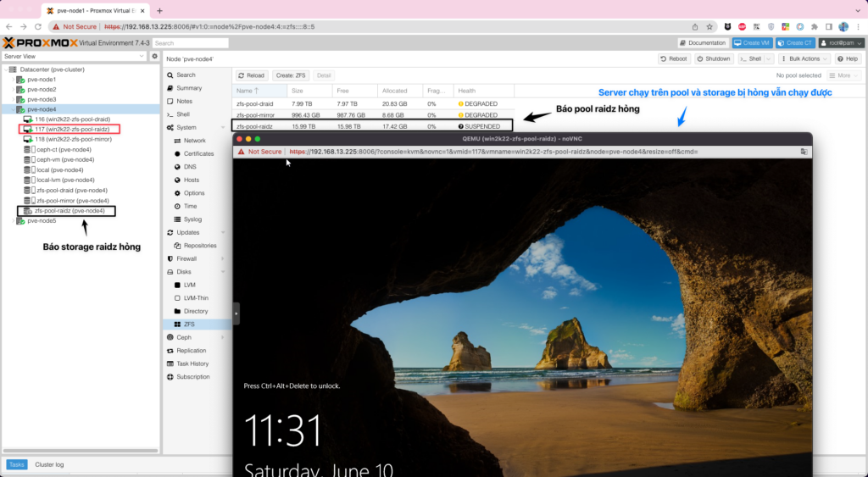
Task: Expand the pve-node1 tree node
Action: (x=14, y=80)
